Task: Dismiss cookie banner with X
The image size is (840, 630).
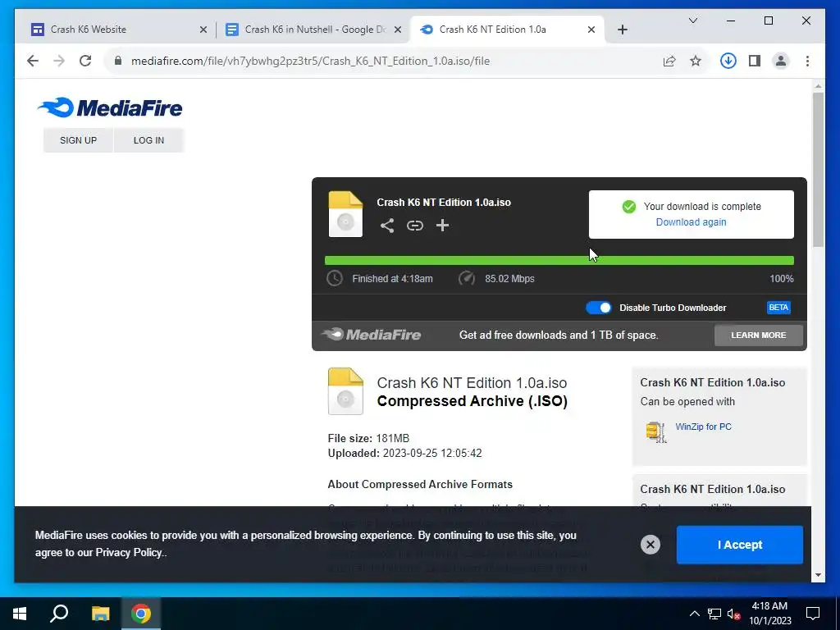Action: coord(651,545)
